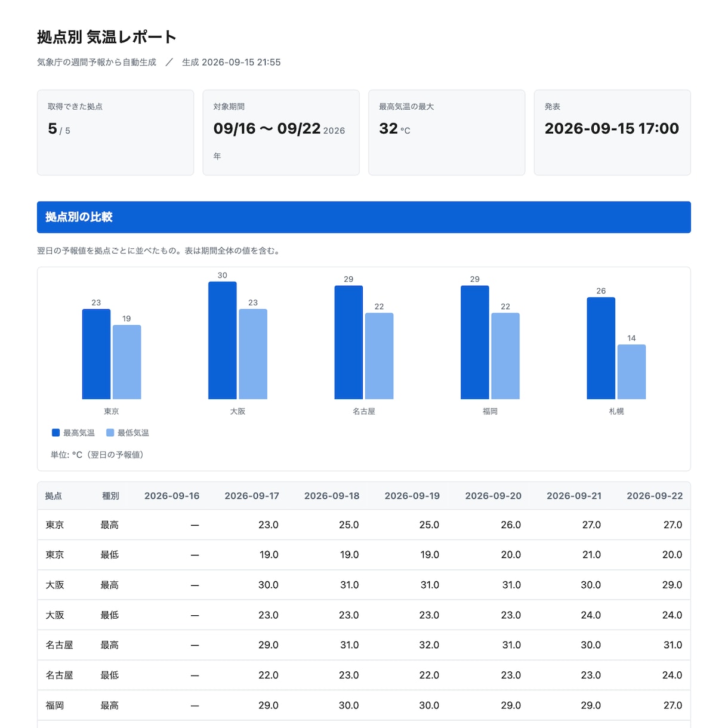Click the 2026-09-20 column header

click(493, 496)
